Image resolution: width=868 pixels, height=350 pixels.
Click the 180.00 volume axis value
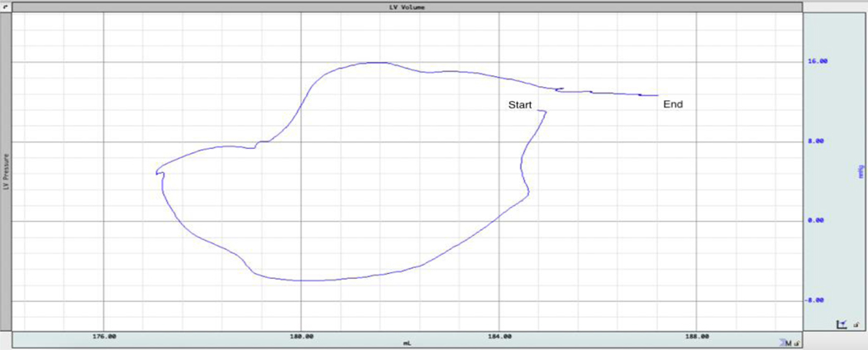click(x=303, y=336)
